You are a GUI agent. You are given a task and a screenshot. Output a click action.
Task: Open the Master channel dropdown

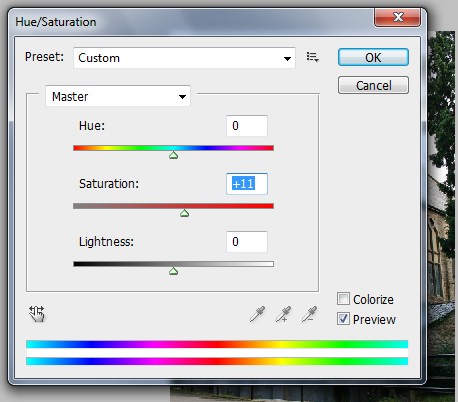(118, 96)
